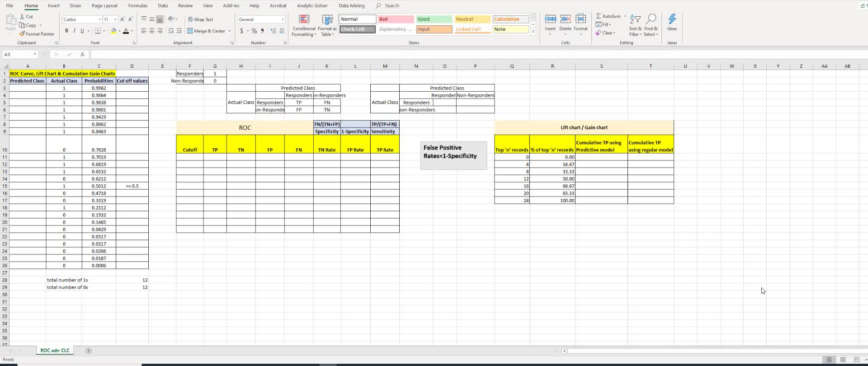Apply the Bad cell style
The image size is (868, 366).
coord(396,19)
